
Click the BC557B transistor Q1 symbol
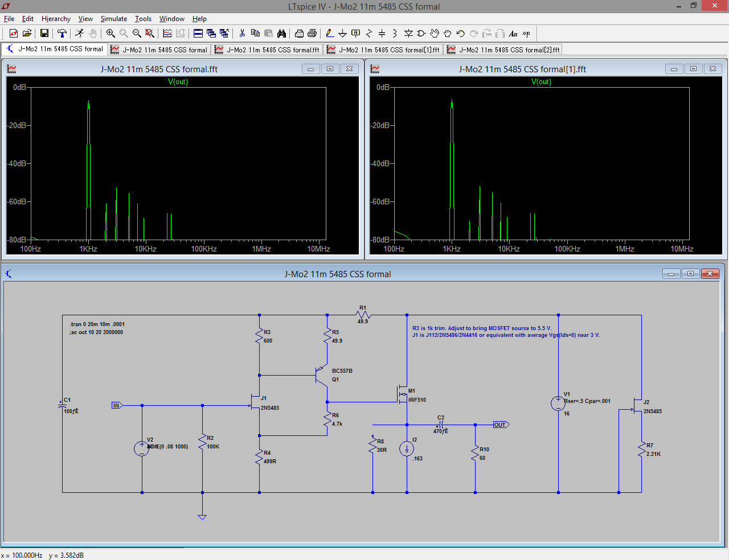click(x=322, y=376)
